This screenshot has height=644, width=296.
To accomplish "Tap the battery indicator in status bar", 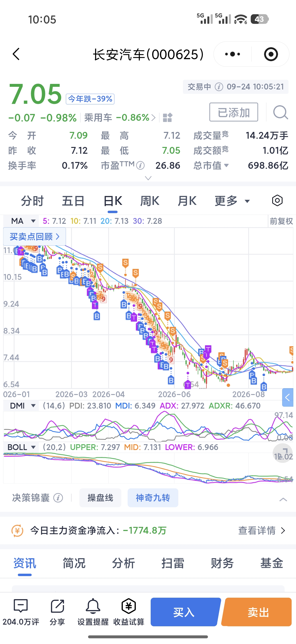I will [259, 19].
